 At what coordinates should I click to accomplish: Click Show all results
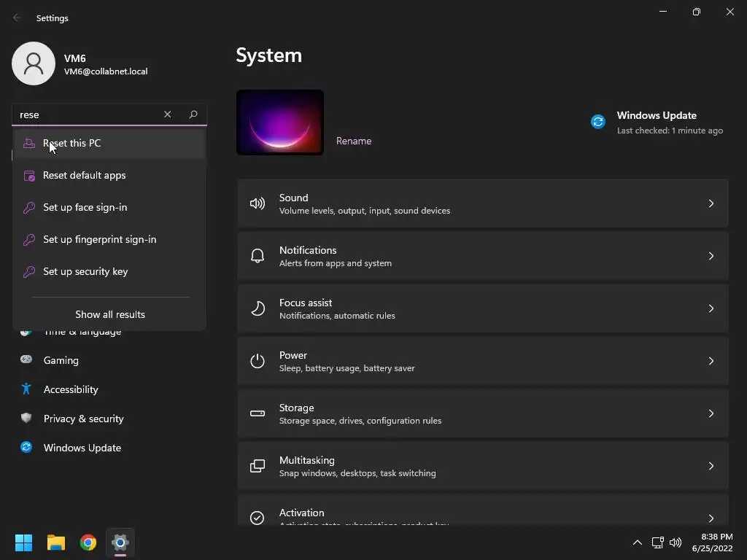click(x=110, y=314)
